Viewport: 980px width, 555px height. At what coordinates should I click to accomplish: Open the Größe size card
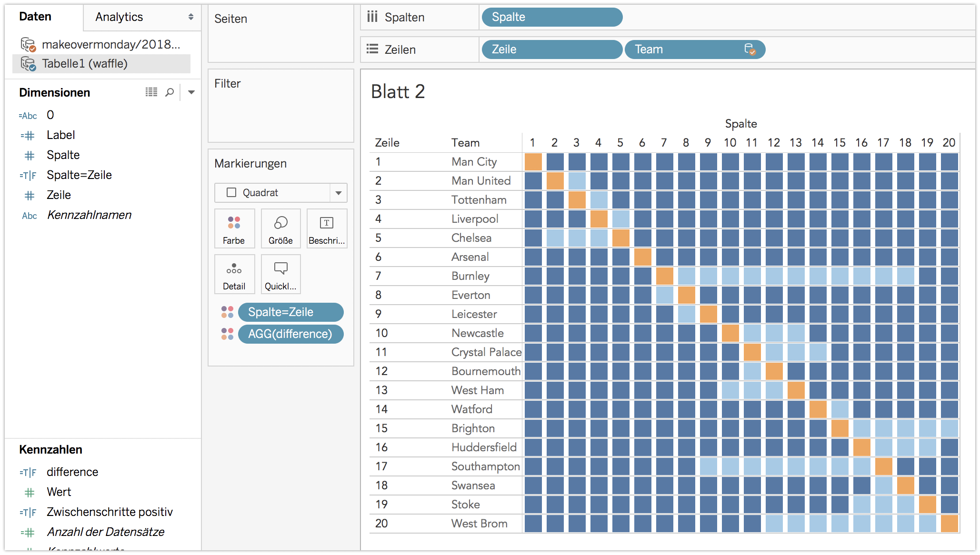[280, 228]
